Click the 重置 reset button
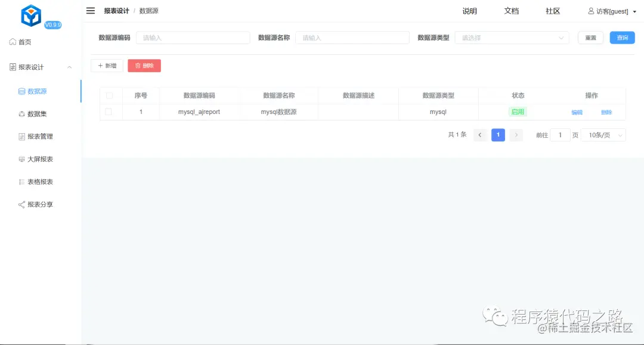 590,38
